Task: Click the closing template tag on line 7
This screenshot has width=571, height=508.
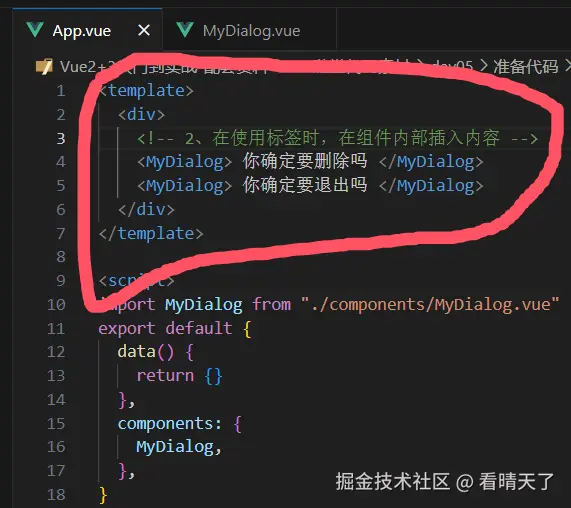Action: (x=151, y=233)
